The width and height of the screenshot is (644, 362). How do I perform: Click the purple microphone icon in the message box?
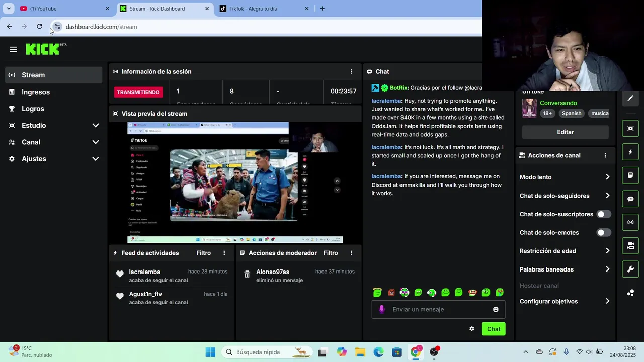[x=381, y=309]
